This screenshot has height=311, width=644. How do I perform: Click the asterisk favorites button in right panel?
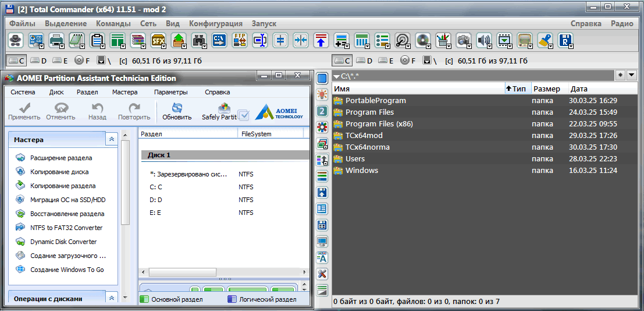coord(620,75)
